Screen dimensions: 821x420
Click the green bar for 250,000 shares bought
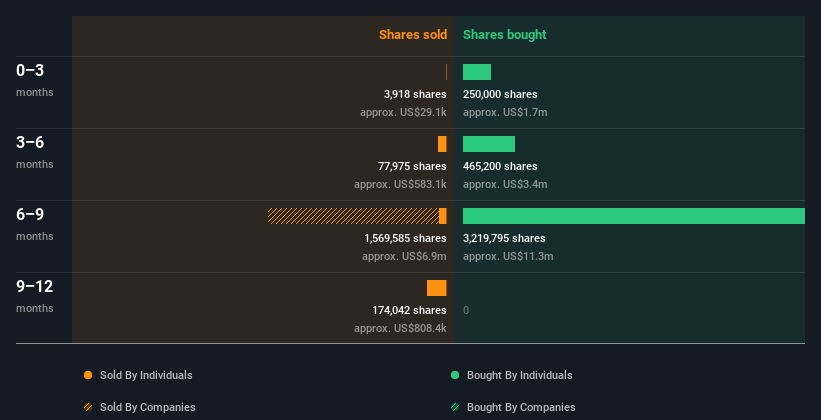[x=477, y=72]
